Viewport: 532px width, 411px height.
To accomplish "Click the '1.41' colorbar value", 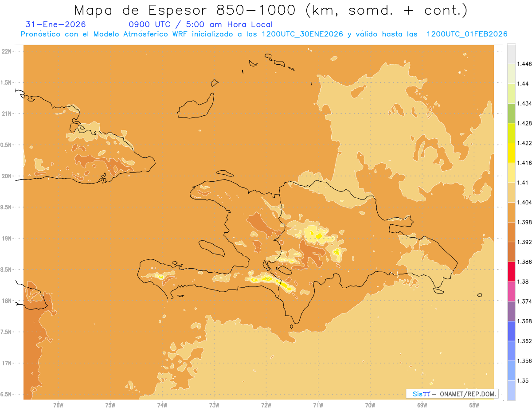I will point(523,183).
